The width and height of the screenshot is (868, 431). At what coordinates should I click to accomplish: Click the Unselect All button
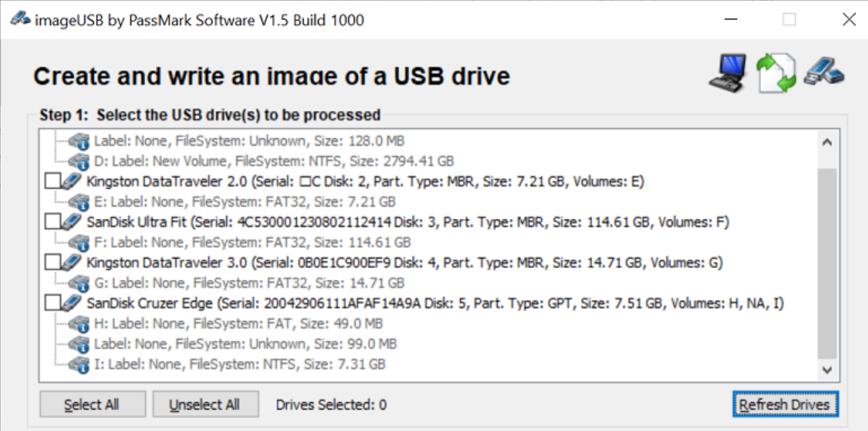point(206,404)
